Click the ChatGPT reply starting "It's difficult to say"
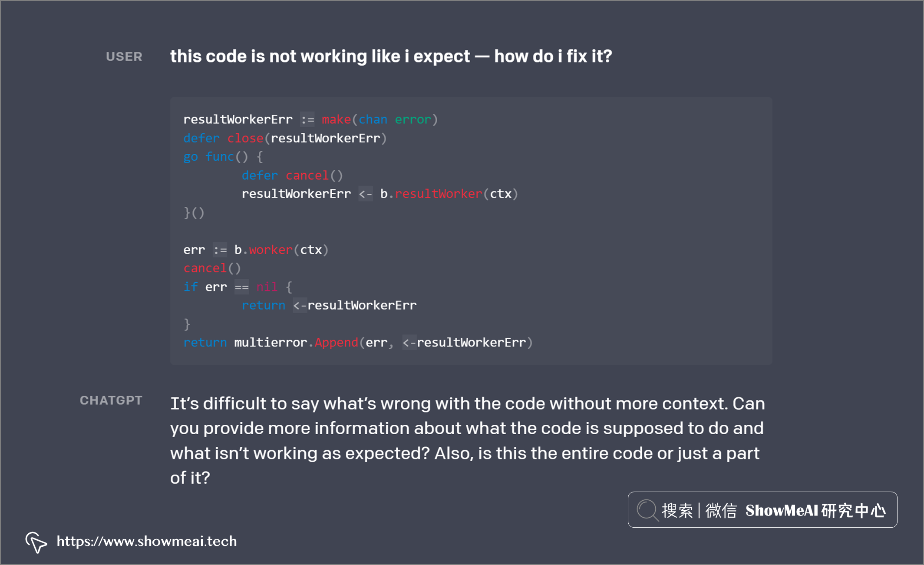 (x=467, y=440)
